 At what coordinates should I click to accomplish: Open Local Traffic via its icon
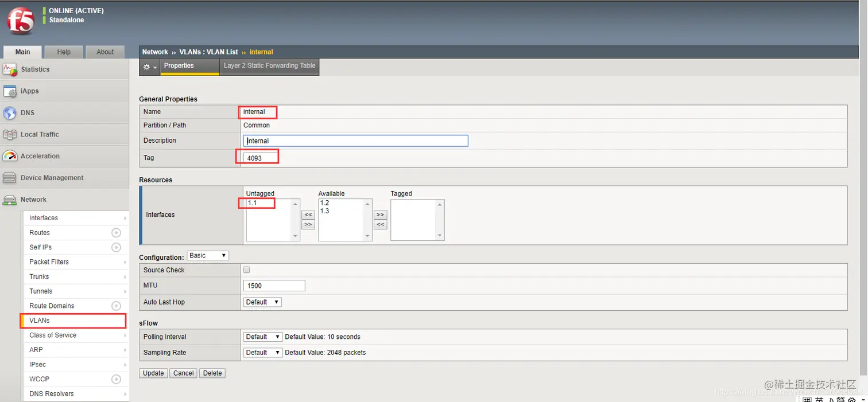(10, 135)
